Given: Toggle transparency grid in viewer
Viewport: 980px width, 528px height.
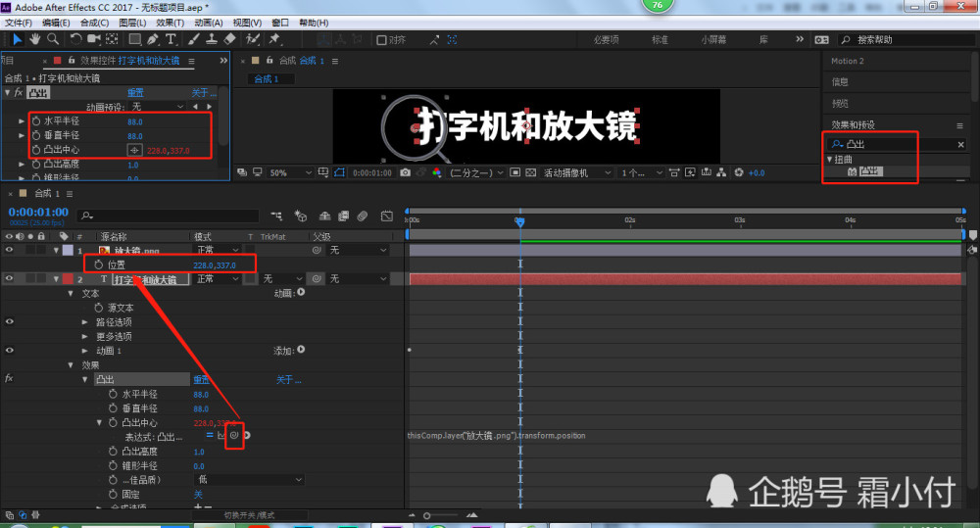Looking at the screenshot, I should (530, 172).
